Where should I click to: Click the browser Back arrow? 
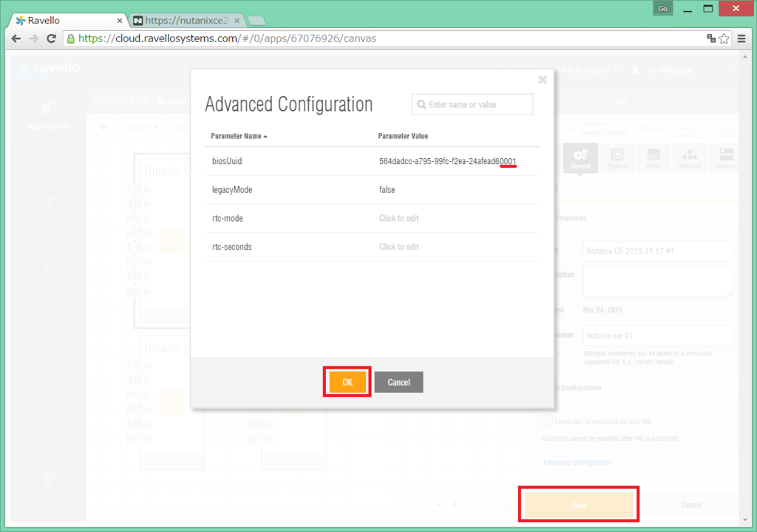16,38
